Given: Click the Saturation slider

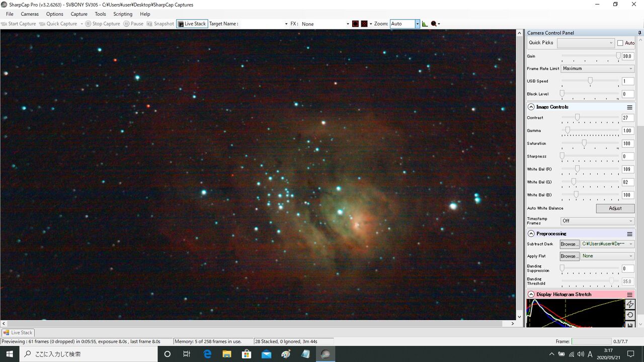Looking at the screenshot, I should coord(590,143).
